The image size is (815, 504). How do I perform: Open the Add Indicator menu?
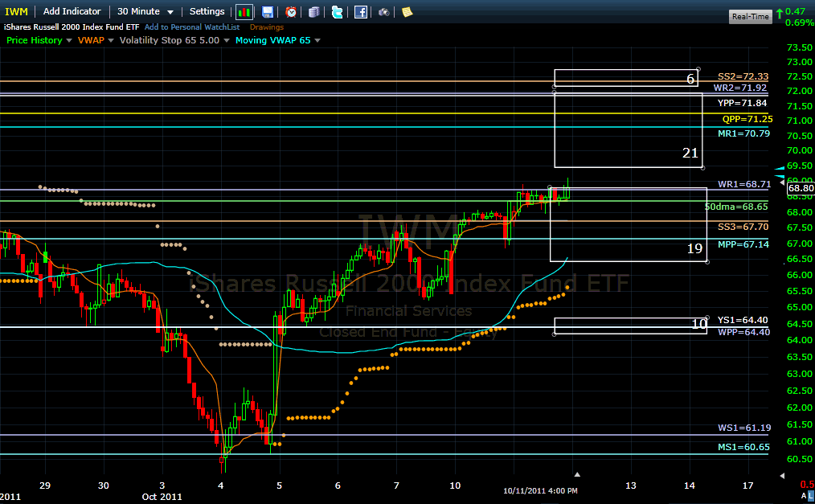72,11
